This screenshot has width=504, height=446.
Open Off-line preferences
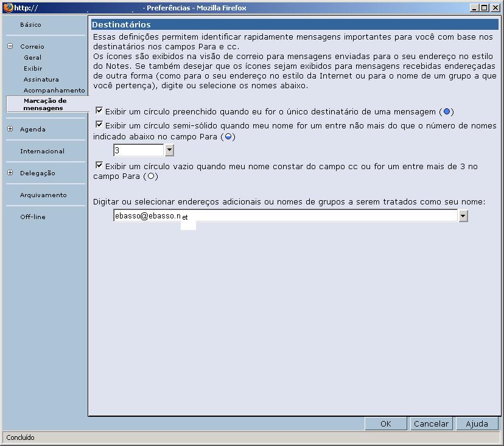(32, 217)
